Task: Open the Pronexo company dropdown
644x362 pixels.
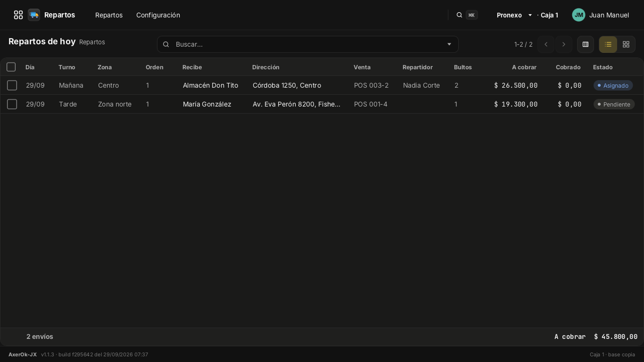Action: point(514,15)
